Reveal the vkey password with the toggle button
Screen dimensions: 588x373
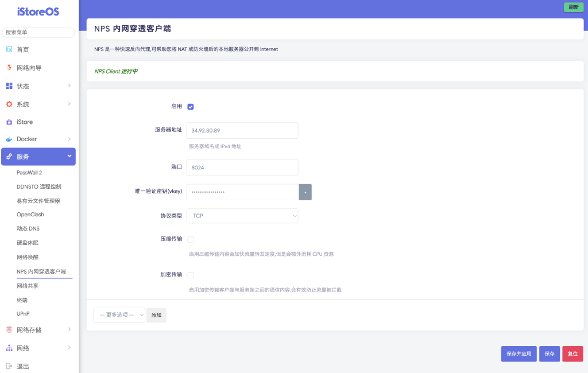click(305, 192)
